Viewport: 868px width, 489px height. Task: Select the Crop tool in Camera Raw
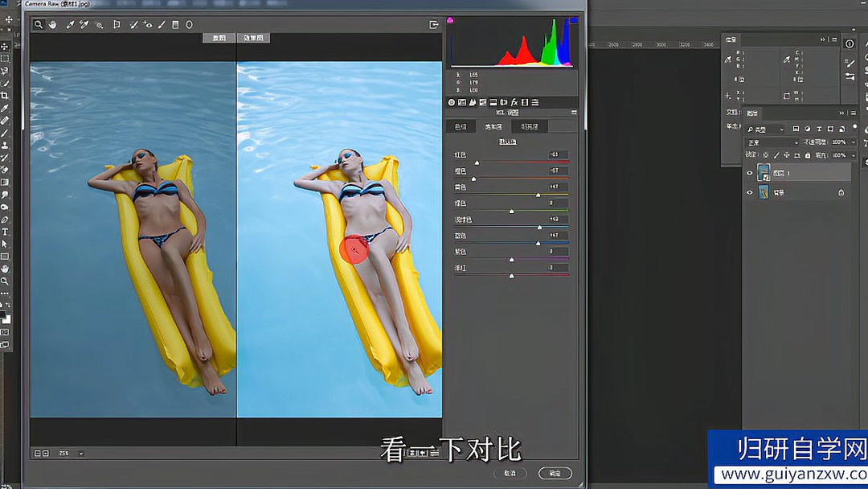[x=117, y=24]
